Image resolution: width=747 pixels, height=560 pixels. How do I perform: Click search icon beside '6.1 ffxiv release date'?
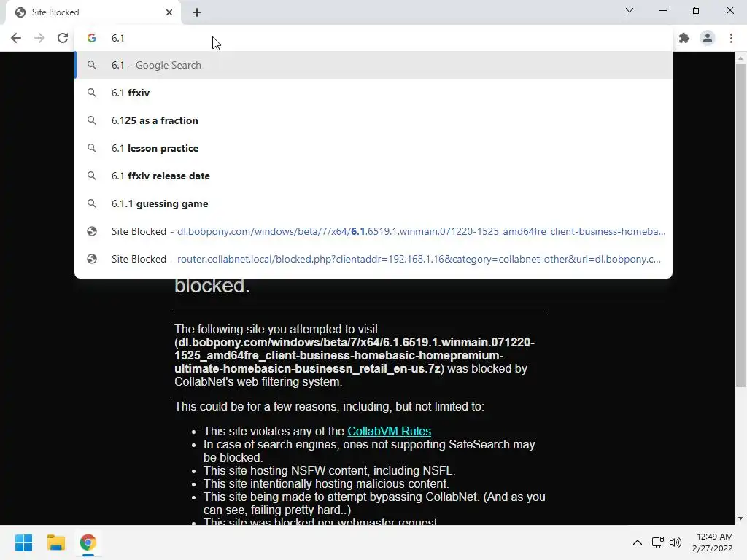pos(92,176)
